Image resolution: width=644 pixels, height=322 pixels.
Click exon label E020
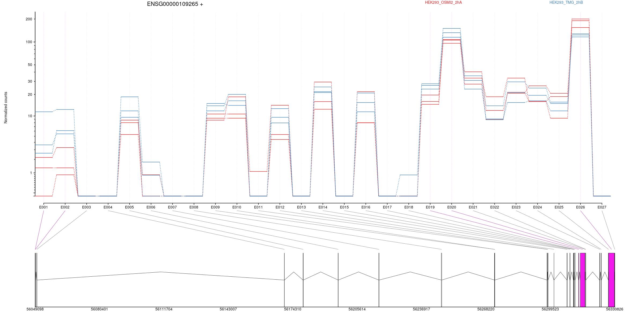click(x=452, y=207)
